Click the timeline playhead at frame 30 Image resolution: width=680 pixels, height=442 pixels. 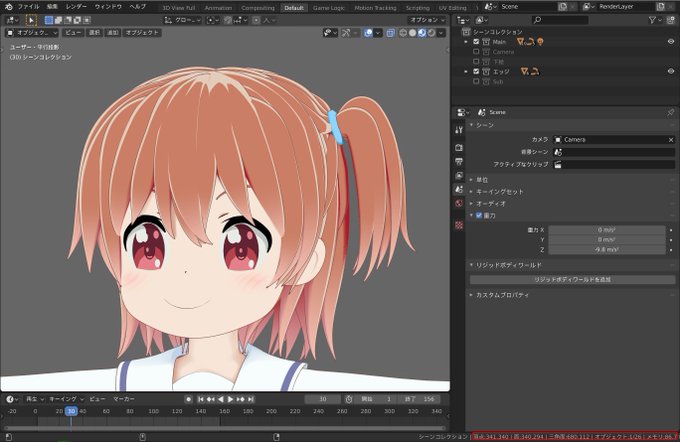[x=71, y=411]
